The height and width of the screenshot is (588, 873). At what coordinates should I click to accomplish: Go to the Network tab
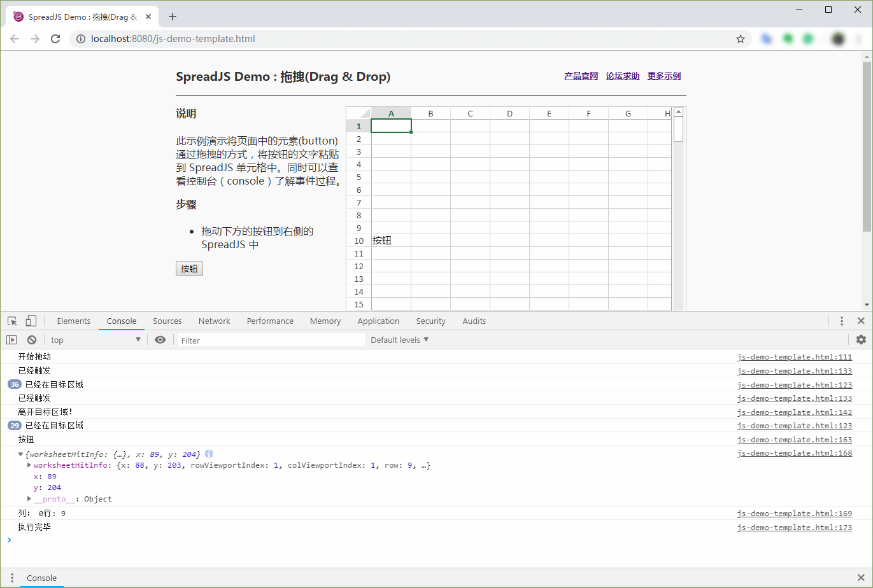click(x=215, y=321)
